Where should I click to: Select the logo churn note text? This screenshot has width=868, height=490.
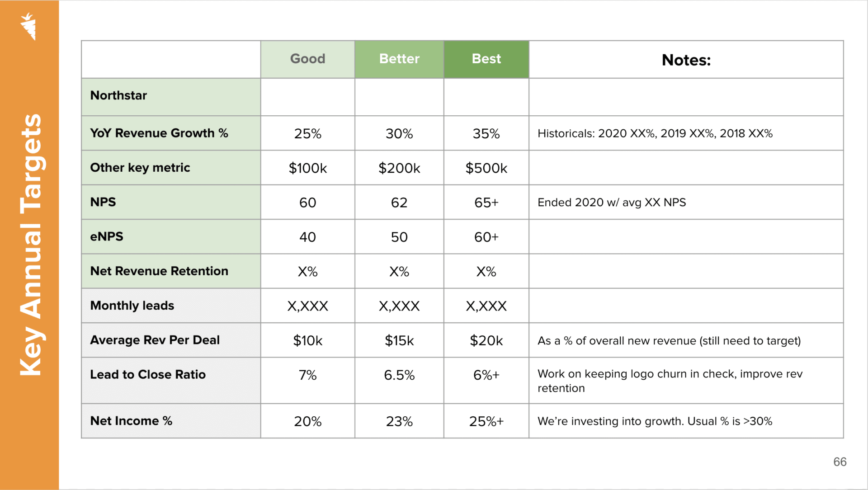pos(670,381)
